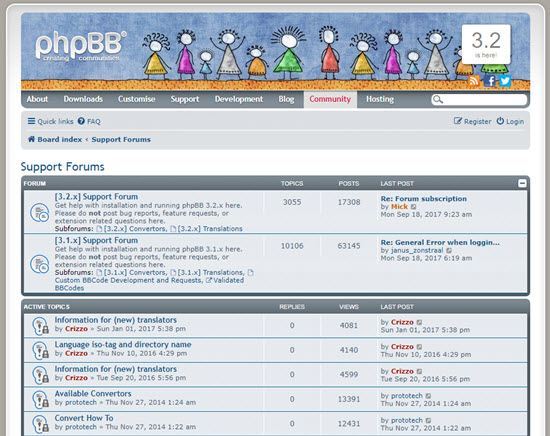Click the search magnifier icon

pos(438,100)
